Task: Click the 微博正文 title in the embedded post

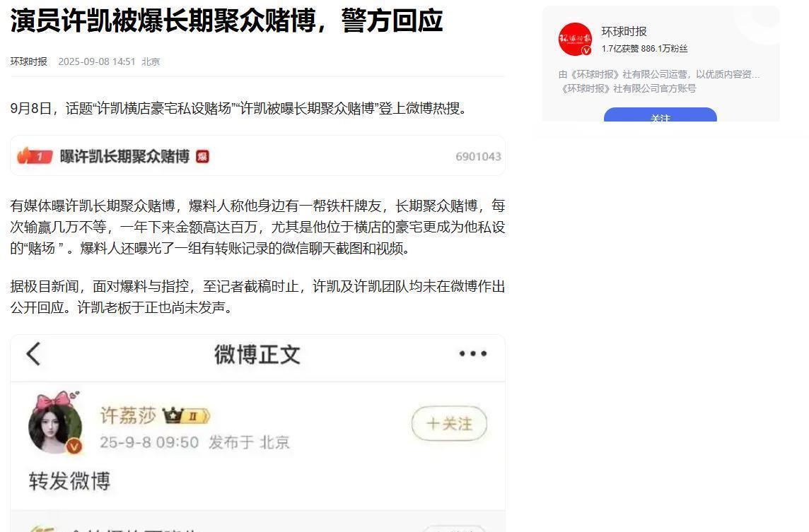Action: [x=257, y=355]
